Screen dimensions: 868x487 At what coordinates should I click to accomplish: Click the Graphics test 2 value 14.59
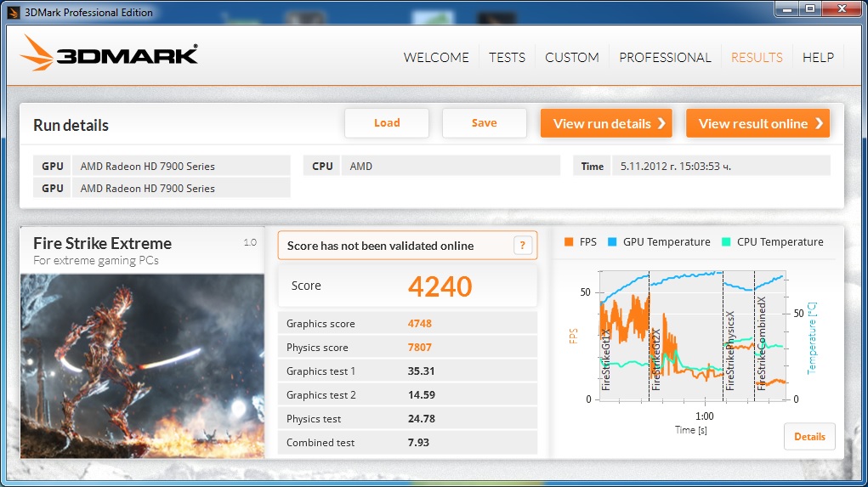422,395
